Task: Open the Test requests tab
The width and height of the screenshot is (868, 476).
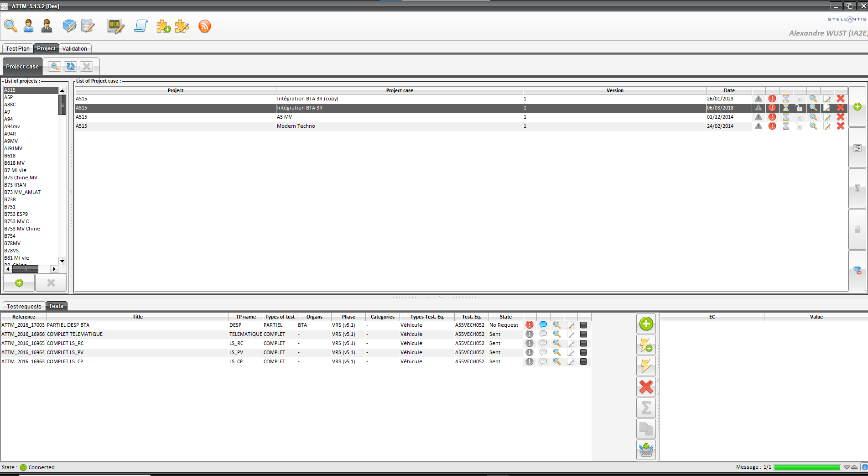Action: pyautogui.click(x=24, y=306)
